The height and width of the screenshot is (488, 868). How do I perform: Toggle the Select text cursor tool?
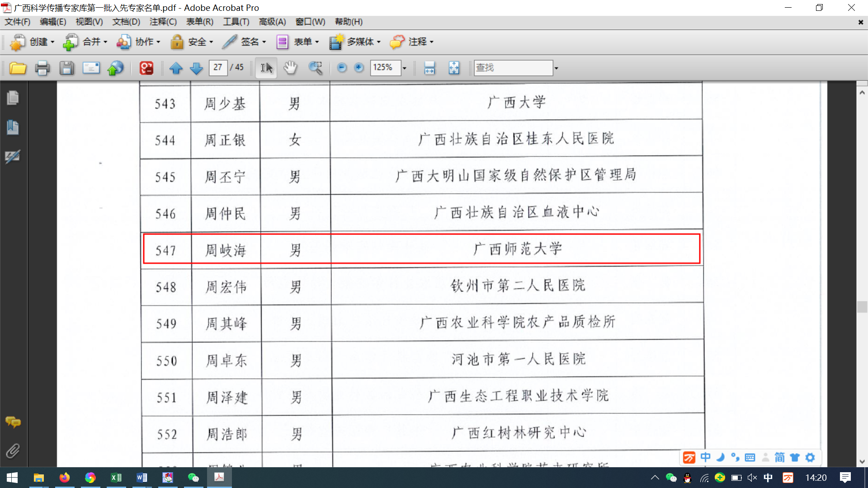266,68
